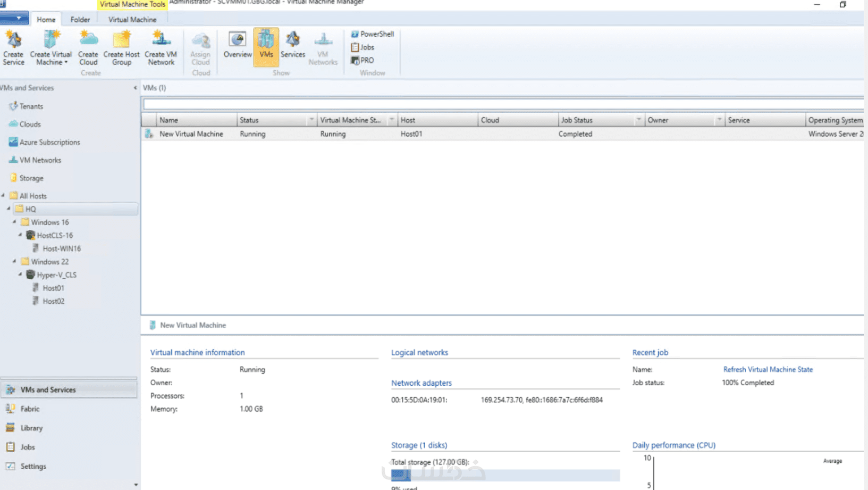Open the Settings workspace

point(69,467)
